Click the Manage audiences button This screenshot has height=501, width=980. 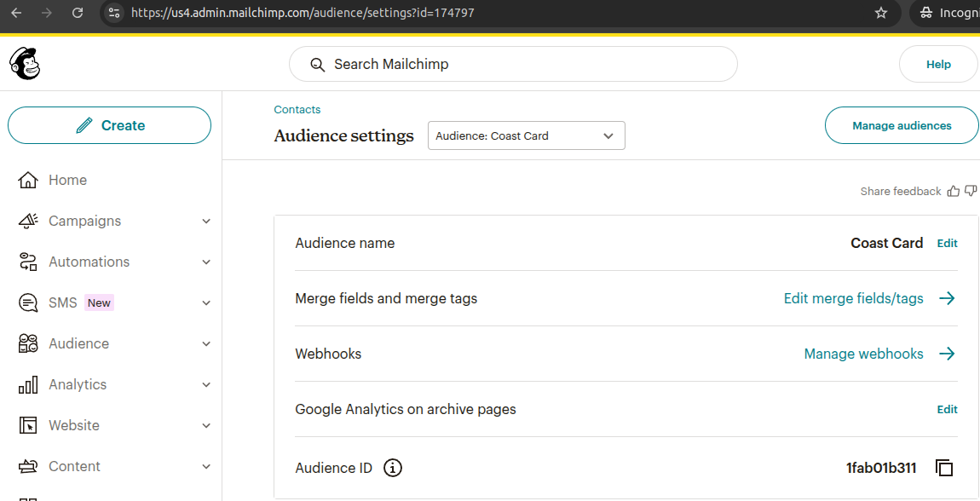902,125
